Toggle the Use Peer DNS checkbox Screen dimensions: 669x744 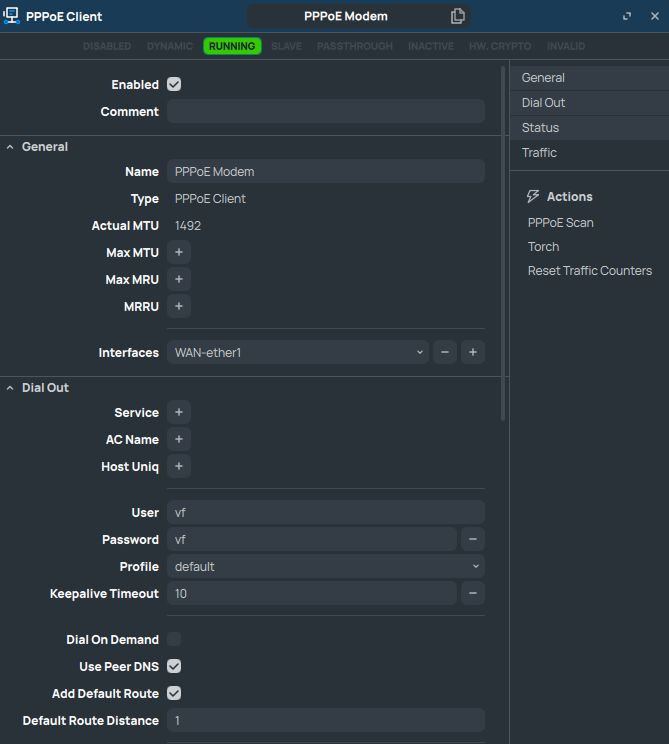[174, 667]
